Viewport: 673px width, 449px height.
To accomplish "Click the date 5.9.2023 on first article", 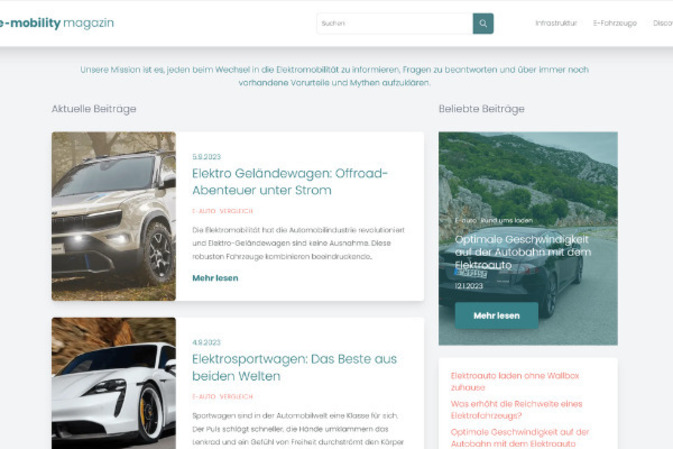I will (206, 157).
